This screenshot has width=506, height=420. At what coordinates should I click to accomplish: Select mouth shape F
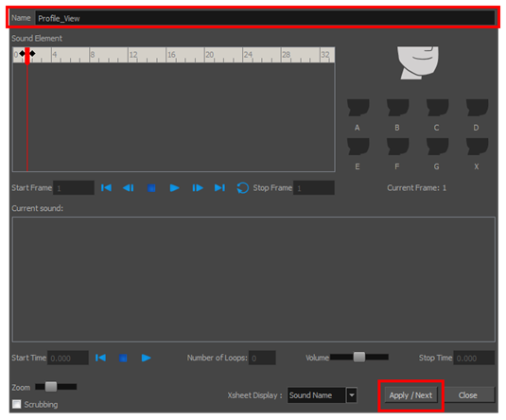pos(397,147)
